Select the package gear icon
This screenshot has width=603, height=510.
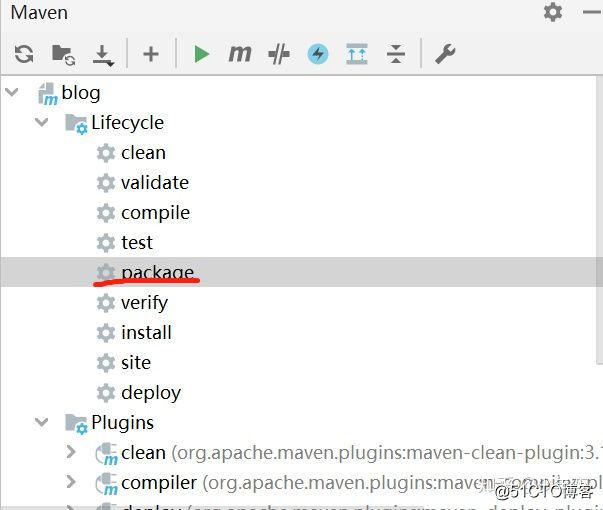106,272
